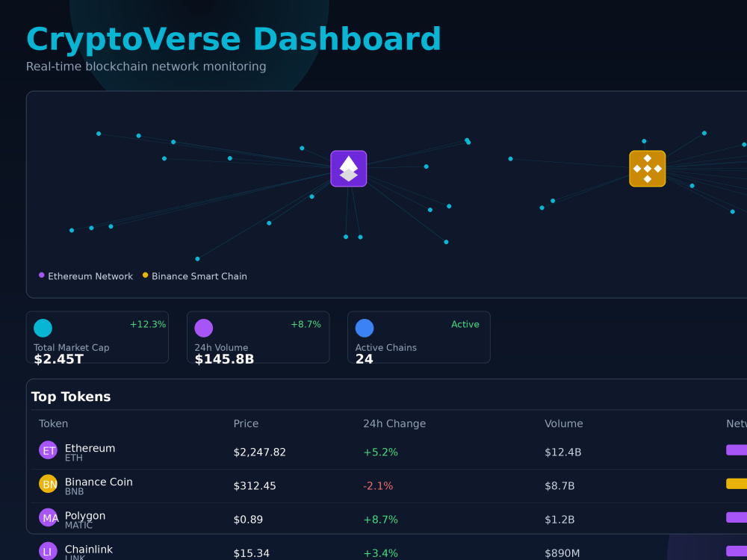Click the $145.8B volume value
Viewport: 747px width, 560px height.
coord(224,360)
